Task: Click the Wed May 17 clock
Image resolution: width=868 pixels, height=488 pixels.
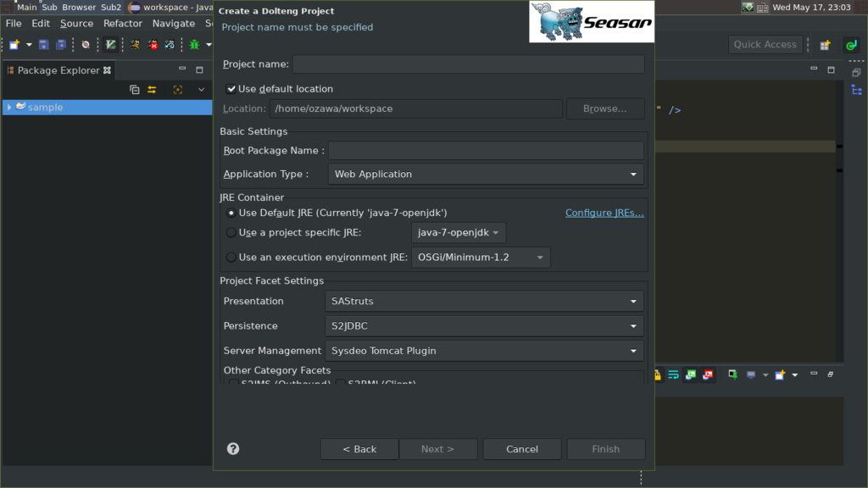Action: [811, 7]
